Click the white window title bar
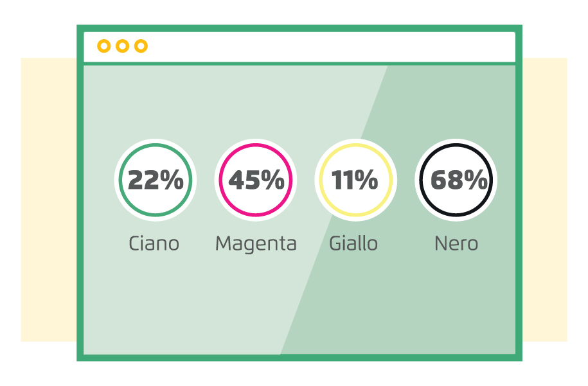This screenshot has height=386, width=588. (x=299, y=47)
